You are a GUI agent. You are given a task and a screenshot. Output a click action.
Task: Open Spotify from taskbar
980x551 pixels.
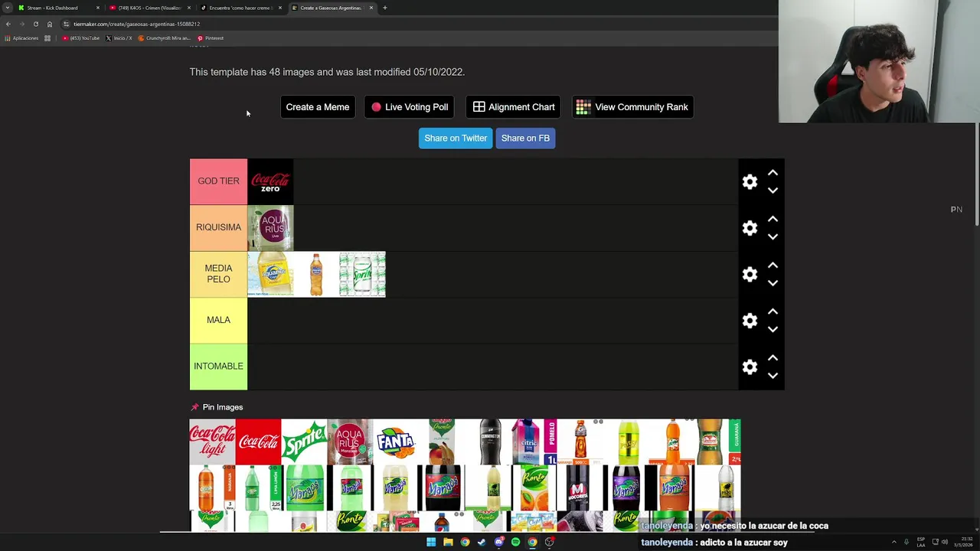point(515,542)
